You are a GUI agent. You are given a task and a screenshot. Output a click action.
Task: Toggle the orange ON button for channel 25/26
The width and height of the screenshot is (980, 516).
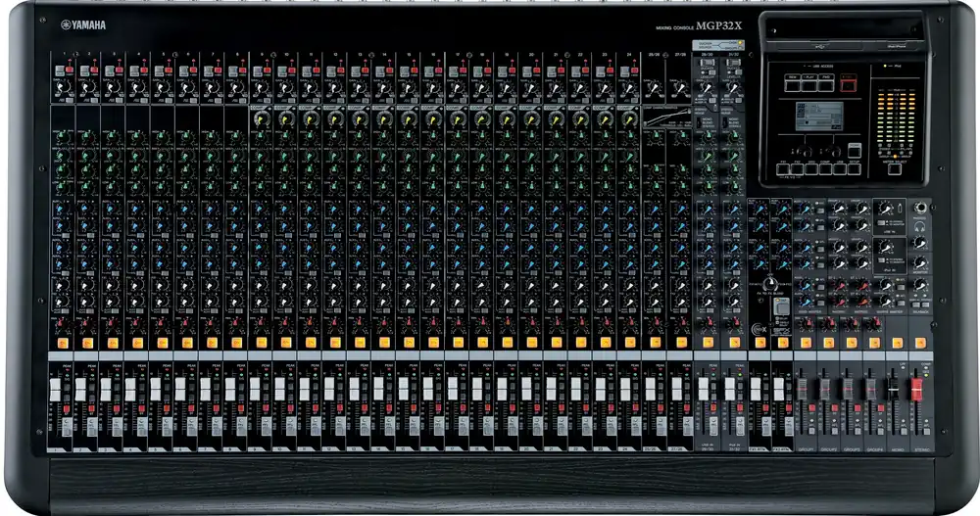[655, 343]
